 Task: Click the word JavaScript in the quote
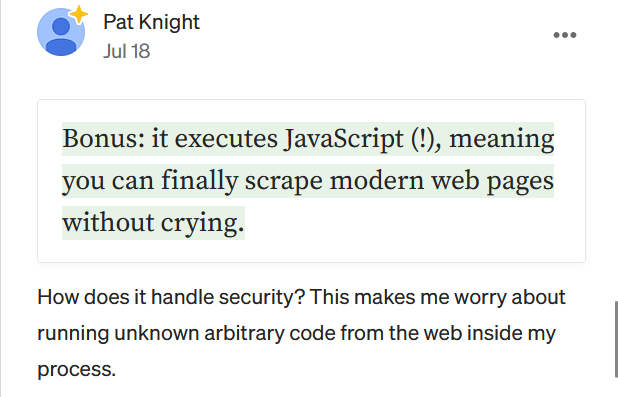(344, 139)
